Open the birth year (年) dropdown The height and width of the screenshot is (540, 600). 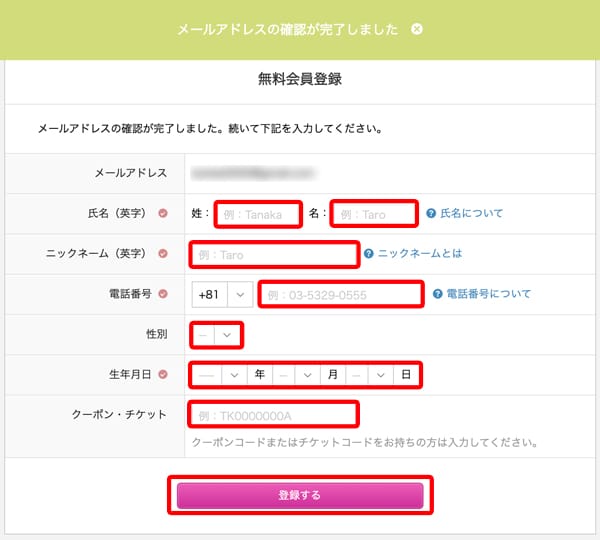click(x=220, y=375)
